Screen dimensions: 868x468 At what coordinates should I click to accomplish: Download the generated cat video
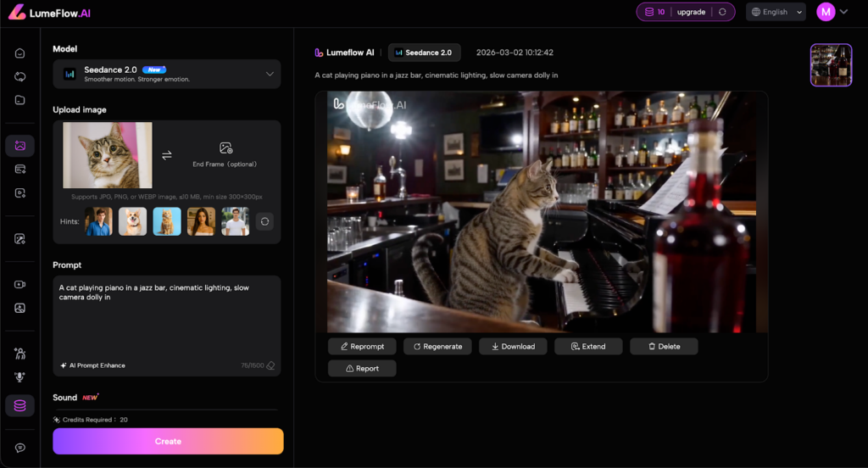point(513,346)
